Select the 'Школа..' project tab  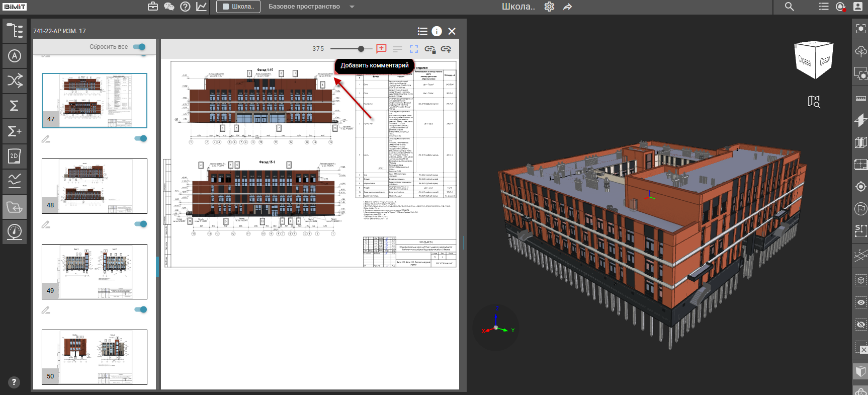(x=238, y=7)
